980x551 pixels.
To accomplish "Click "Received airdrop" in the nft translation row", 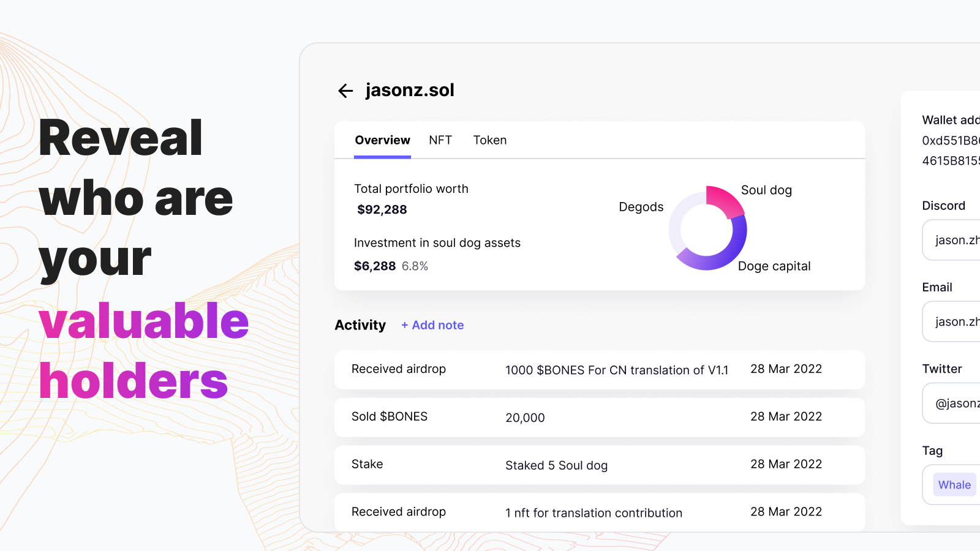I will 399,512.
